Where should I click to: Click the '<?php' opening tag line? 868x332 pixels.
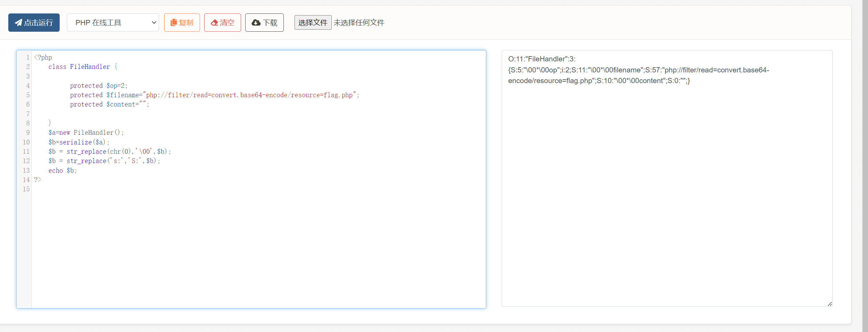point(43,58)
